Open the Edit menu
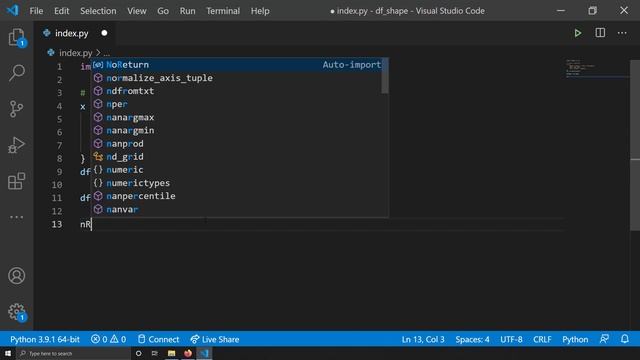The width and height of the screenshot is (640, 360). point(62,11)
